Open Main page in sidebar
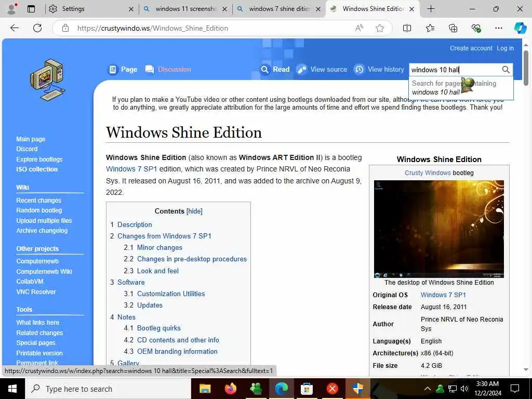Viewport: 532px width, 399px height. pyautogui.click(x=31, y=139)
